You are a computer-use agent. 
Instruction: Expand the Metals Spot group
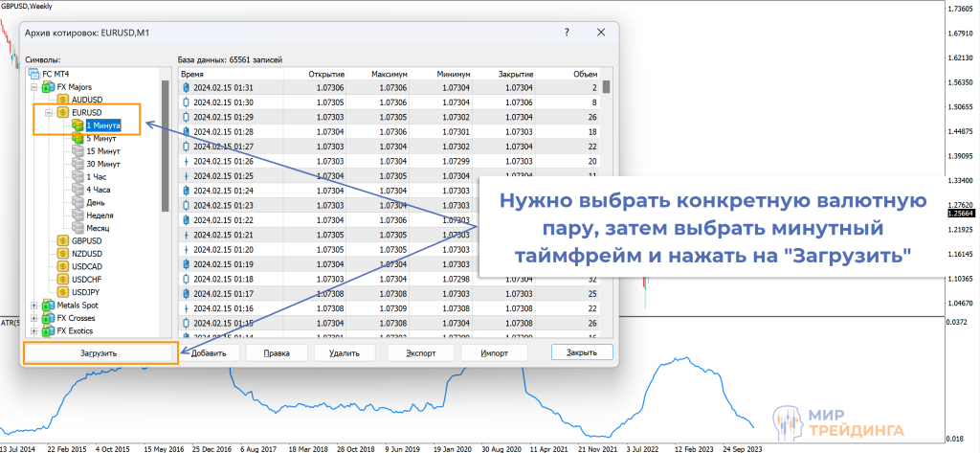(x=34, y=306)
